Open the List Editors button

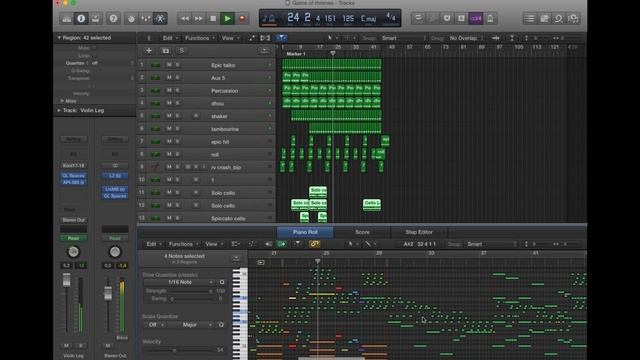[530, 18]
